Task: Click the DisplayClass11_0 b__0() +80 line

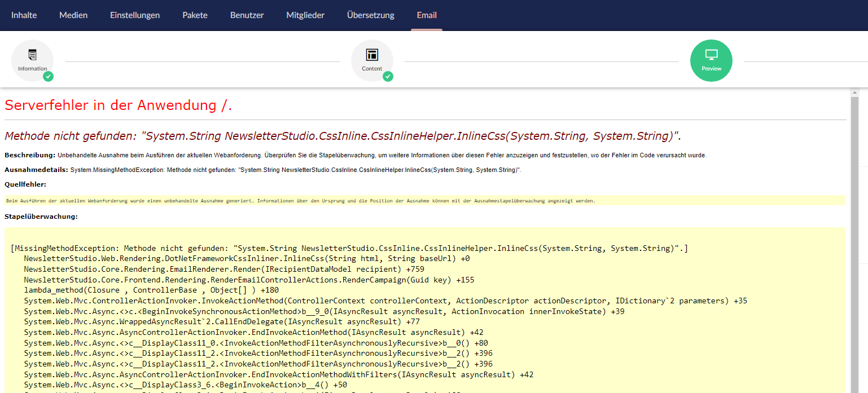Action: (256, 343)
